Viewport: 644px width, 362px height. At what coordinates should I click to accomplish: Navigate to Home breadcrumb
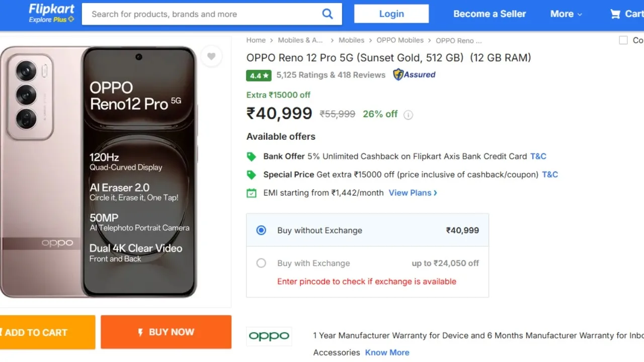(x=256, y=40)
